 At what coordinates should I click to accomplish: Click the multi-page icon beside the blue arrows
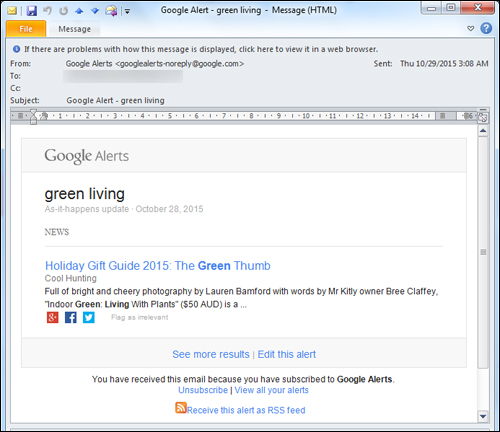click(x=111, y=11)
